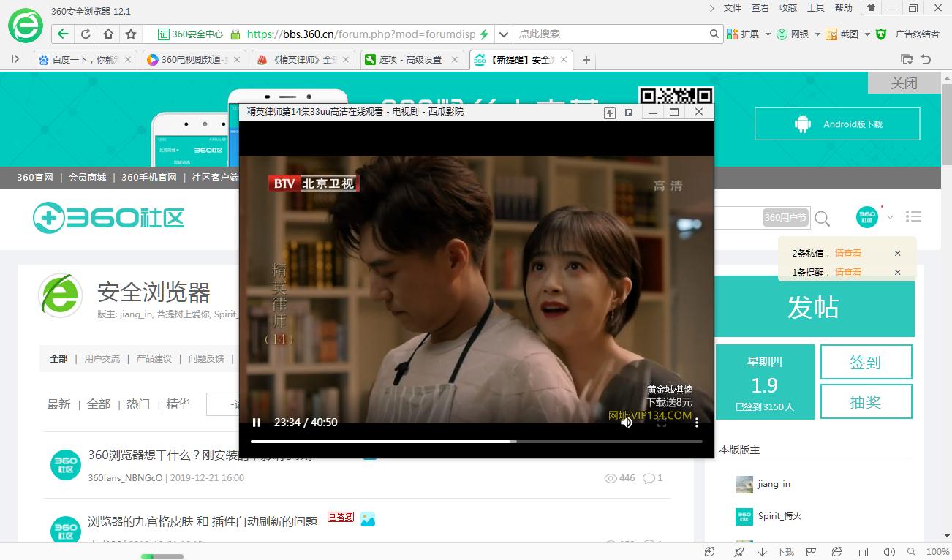Viewport: 952px width, 560px height.
Task: Open the 网银 online banking shield
Action: 793,34
